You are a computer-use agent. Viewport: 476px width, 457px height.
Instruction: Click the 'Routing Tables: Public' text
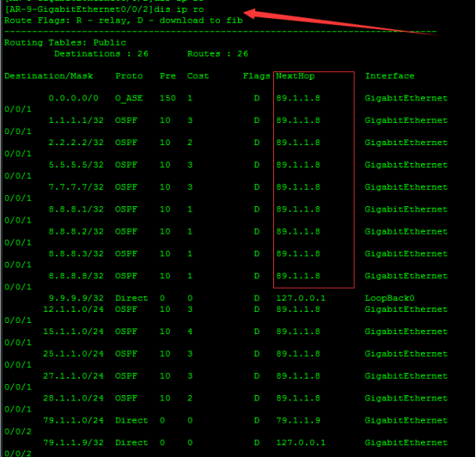[65, 43]
